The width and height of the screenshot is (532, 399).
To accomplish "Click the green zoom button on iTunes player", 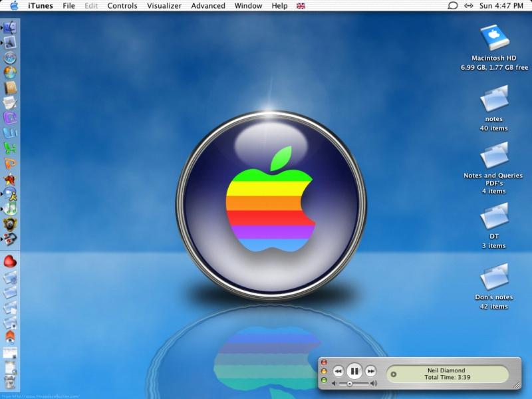I will 324,380.
